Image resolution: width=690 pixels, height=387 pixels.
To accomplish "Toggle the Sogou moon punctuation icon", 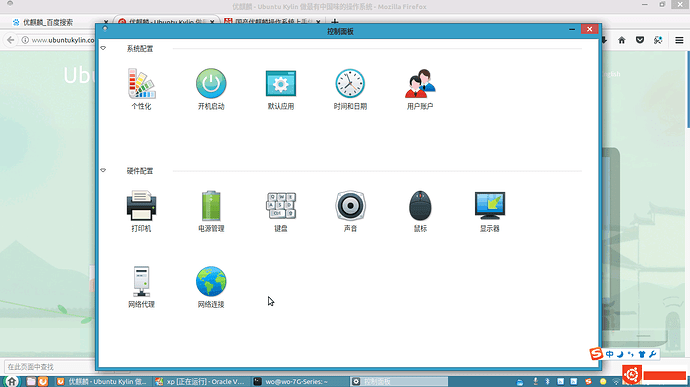I will 620,354.
